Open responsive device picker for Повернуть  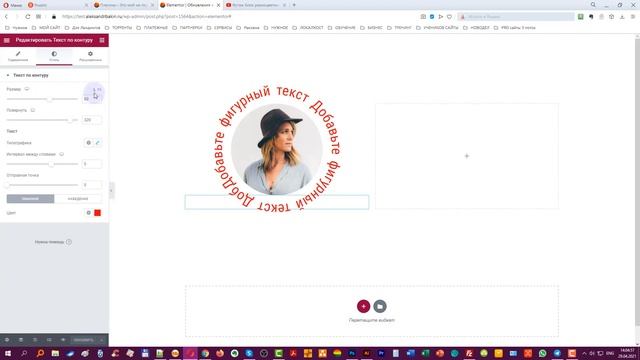(x=33, y=110)
